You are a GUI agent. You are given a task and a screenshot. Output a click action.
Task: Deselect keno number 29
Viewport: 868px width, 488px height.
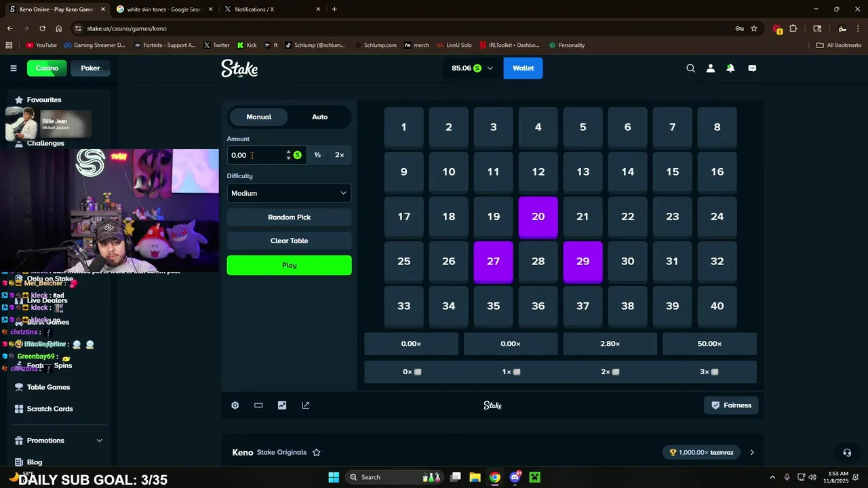[x=583, y=262]
